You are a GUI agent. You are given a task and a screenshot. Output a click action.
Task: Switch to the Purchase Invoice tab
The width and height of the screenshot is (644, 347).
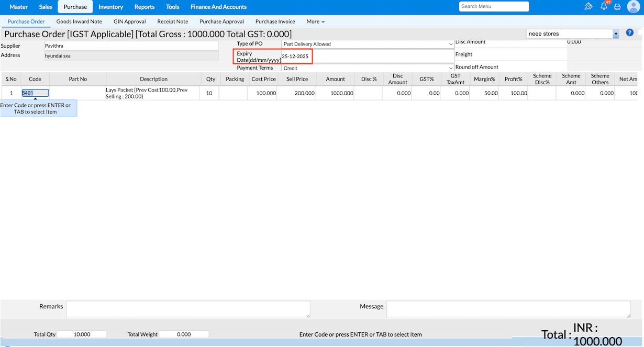click(275, 21)
